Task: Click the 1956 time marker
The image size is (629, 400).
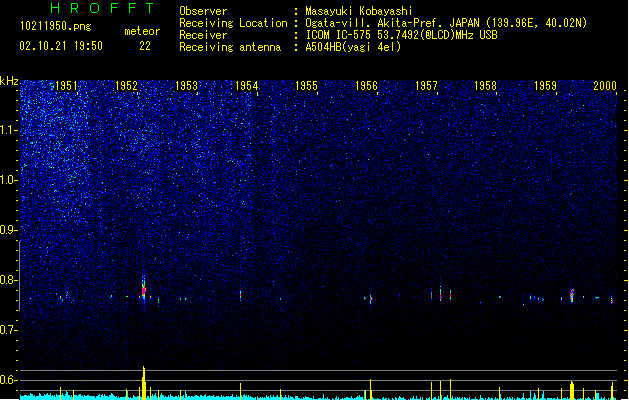Action: 366,85
